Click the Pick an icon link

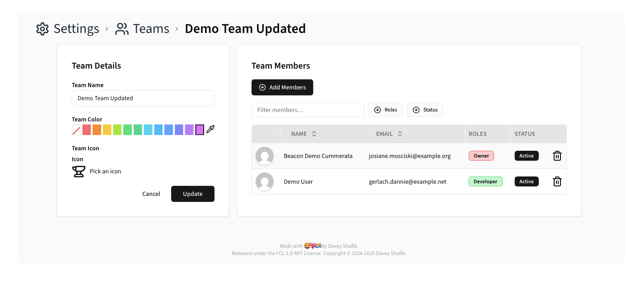[104, 171]
